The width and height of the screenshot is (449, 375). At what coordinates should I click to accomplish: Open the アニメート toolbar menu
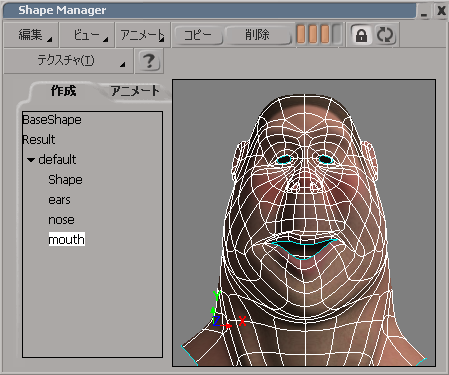point(143,35)
